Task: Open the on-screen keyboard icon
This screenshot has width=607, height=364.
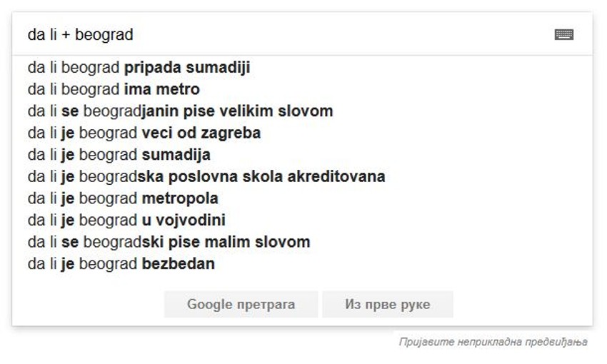Action: coord(564,34)
